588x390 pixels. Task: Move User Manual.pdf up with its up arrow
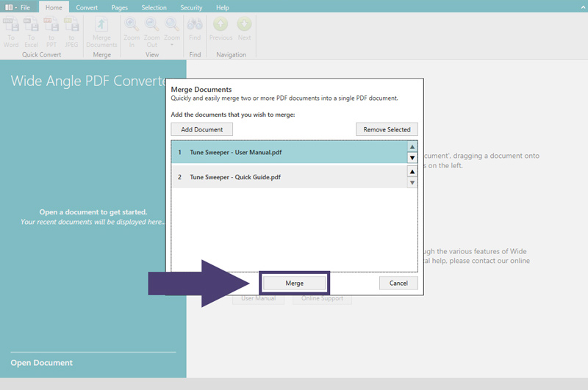[412, 146]
